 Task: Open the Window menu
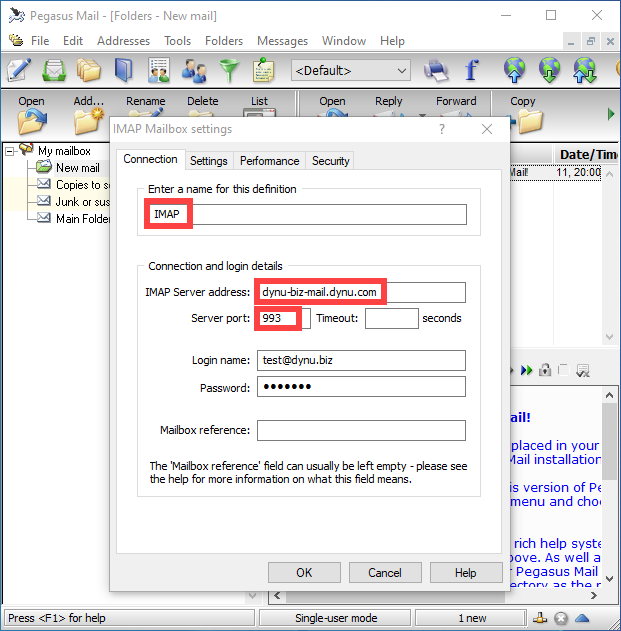coord(344,41)
